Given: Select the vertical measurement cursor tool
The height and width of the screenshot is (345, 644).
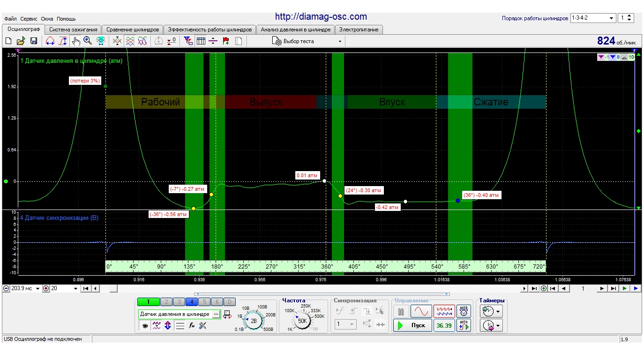Looking at the screenshot, I should point(63,41).
